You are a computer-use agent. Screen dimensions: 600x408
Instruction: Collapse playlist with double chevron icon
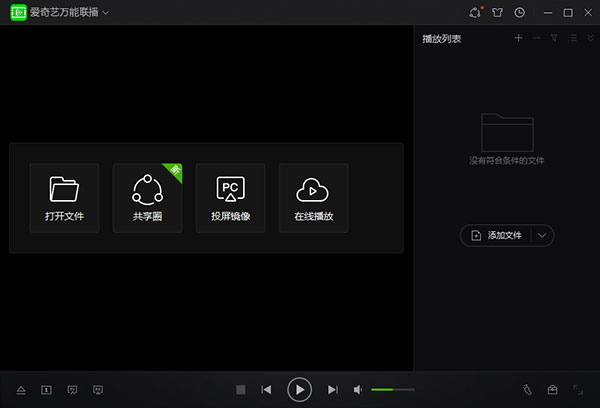click(x=588, y=38)
